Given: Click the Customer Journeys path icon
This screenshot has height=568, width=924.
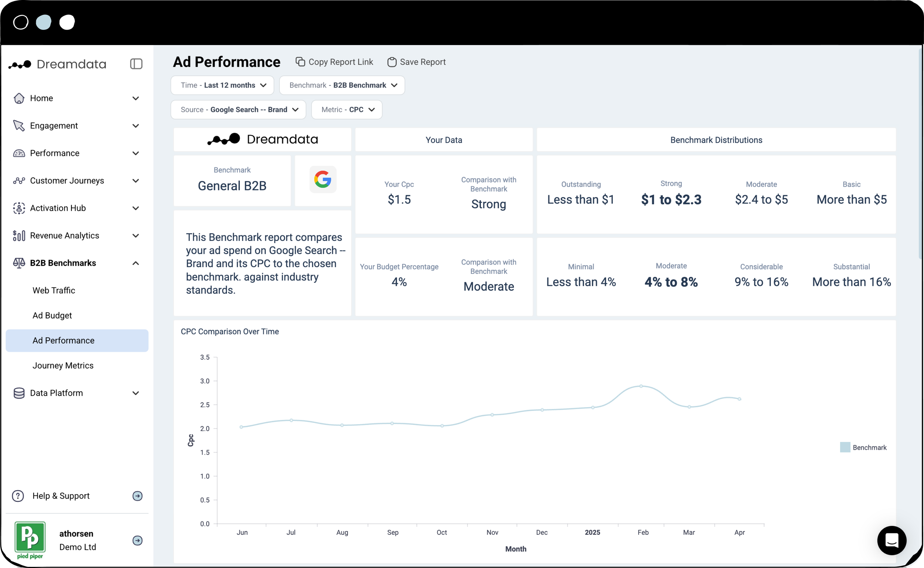Looking at the screenshot, I should pyautogui.click(x=19, y=181).
